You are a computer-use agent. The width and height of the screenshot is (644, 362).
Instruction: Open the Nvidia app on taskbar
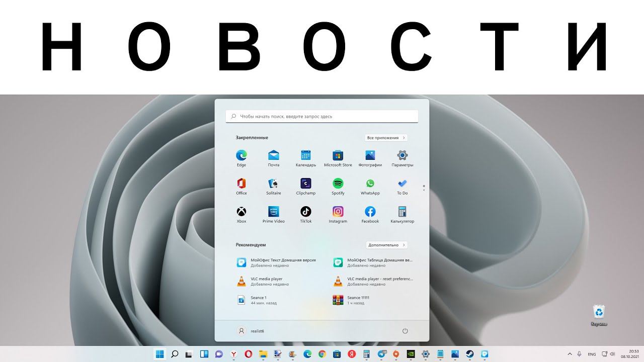tap(411, 354)
